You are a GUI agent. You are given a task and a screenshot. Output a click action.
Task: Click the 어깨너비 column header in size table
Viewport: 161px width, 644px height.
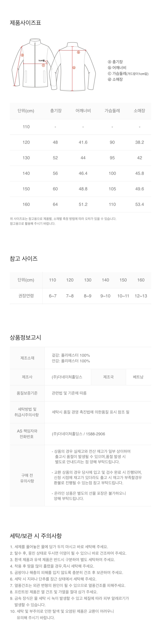[x=83, y=111]
